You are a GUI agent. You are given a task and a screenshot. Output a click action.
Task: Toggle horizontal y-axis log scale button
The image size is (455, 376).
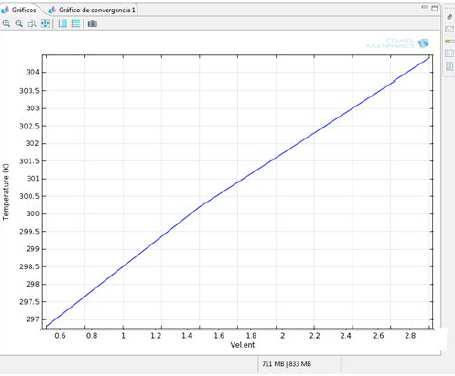pos(76,24)
